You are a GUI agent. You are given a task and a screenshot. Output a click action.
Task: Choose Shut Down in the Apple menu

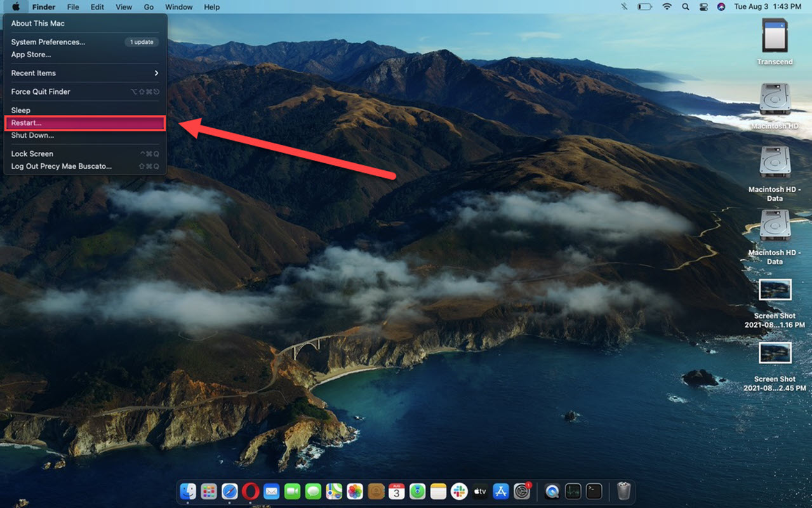[32, 135]
